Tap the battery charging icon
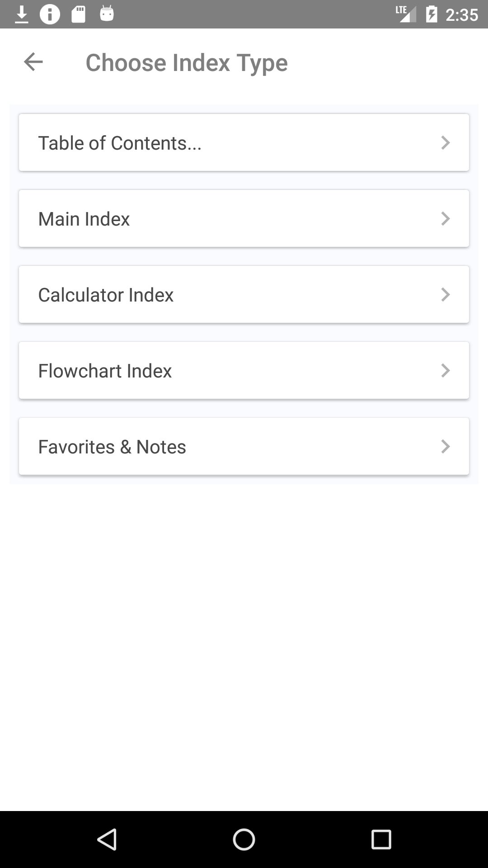Screen dimensions: 488x868 (x=432, y=14)
